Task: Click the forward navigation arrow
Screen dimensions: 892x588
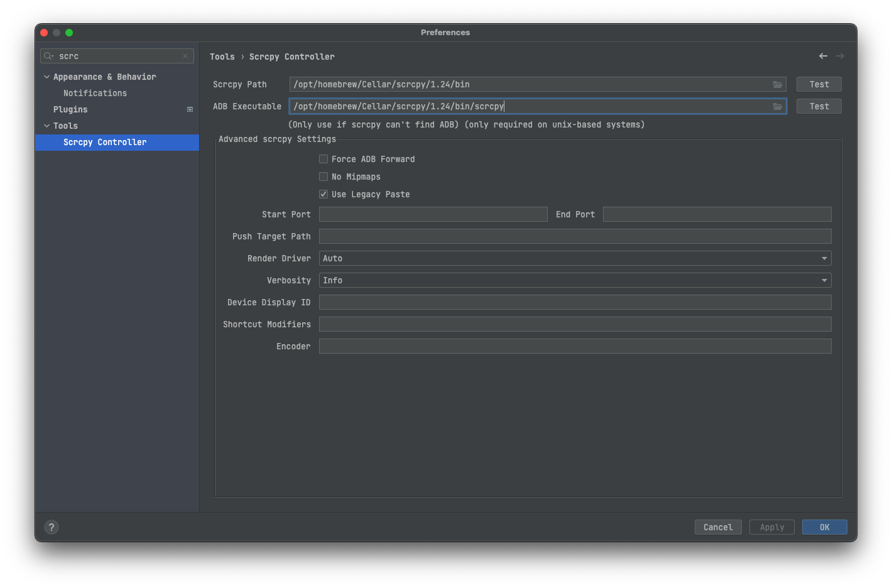Action: [x=840, y=56]
